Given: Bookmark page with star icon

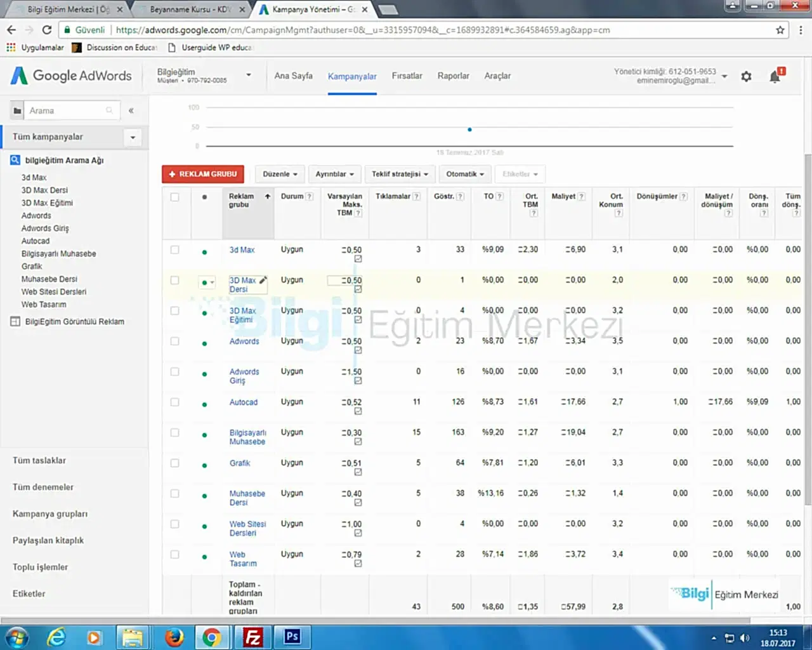Looking at the screenshot, I should coord(780,30).
